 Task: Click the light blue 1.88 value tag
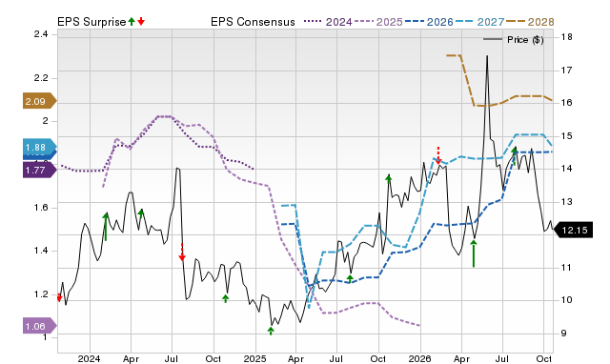point(40,148)
